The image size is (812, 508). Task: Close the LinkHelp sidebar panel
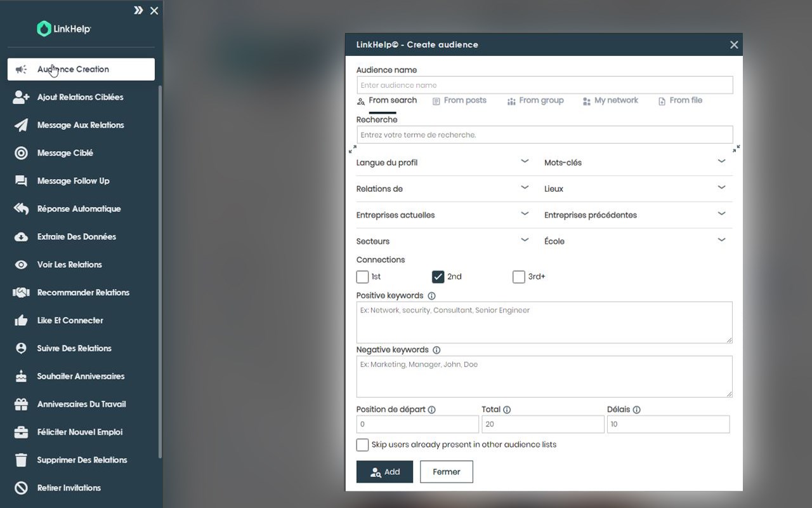(154, 11)
